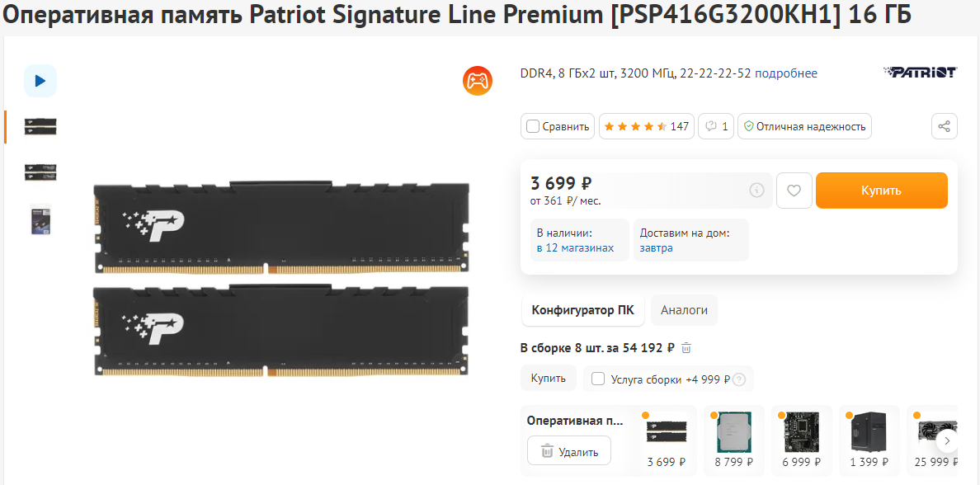Click the orange gamepad gaming badge
The width and height of the screenshot is (980, 485).
click(478, 81)
